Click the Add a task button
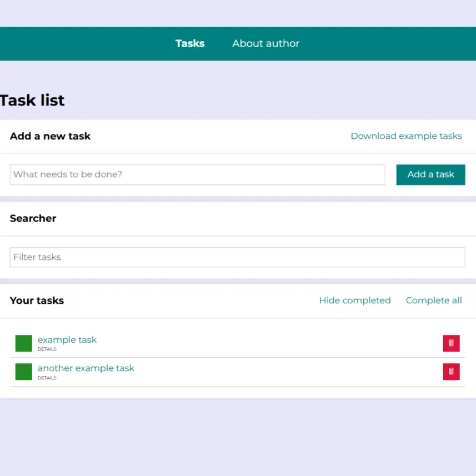The image size is (476, 476). (430, 174)
